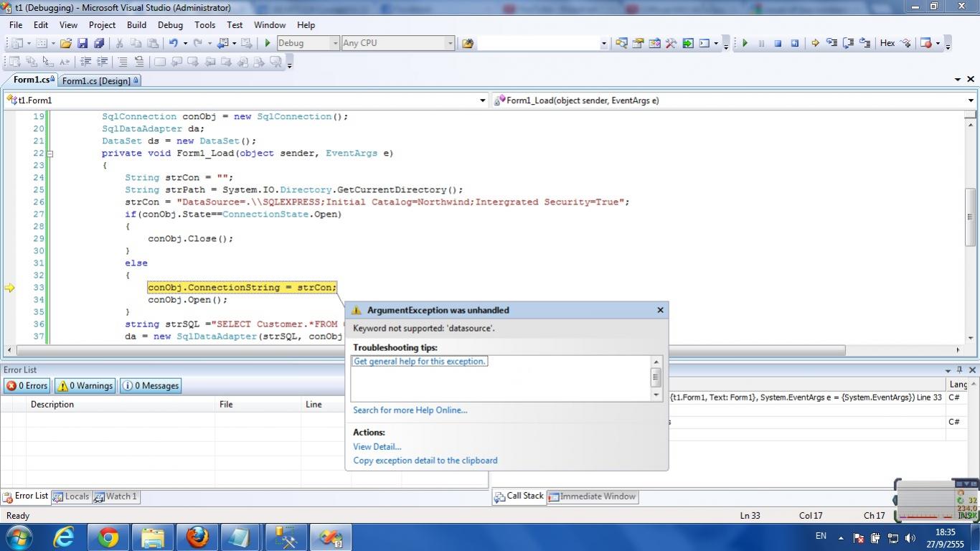The width and height of the screenshot is (980, 551).
Task: Click the Start Debugging green arrow
Action: tap(268, 43)
